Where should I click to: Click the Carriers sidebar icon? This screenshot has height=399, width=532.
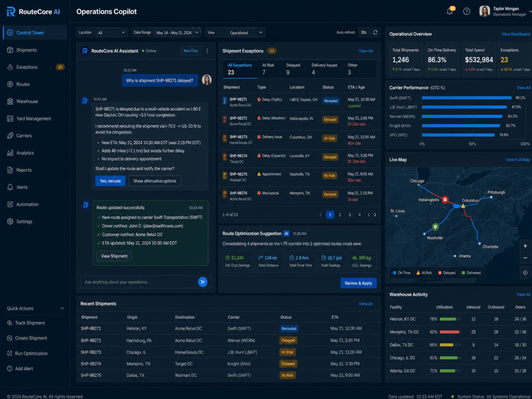tap(10, 136)
